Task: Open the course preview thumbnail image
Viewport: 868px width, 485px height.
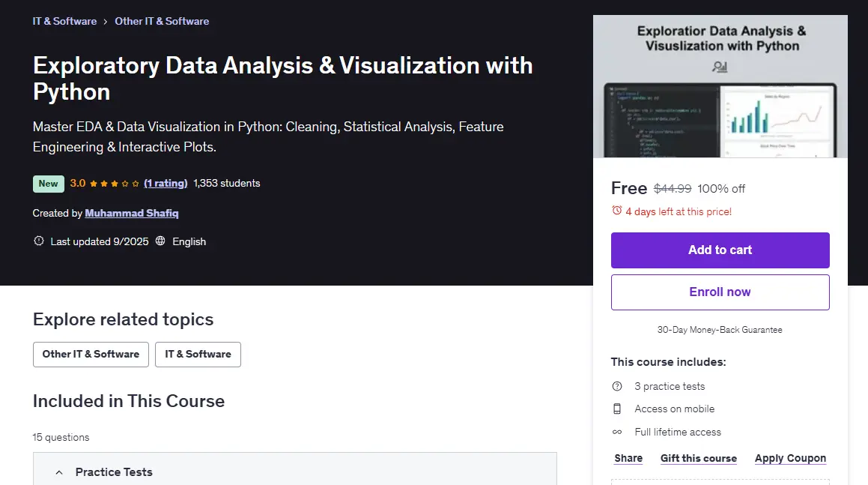Action: (720, 86)
